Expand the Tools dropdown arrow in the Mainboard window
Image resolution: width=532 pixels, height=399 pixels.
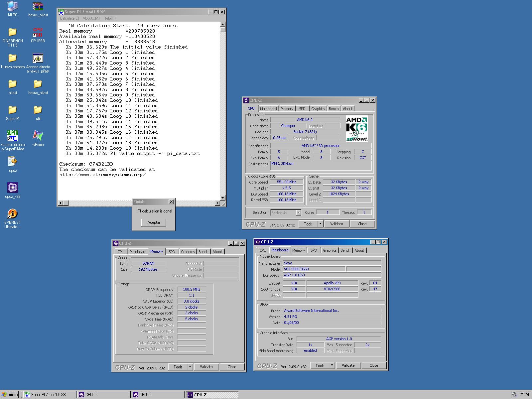point(332,365)
